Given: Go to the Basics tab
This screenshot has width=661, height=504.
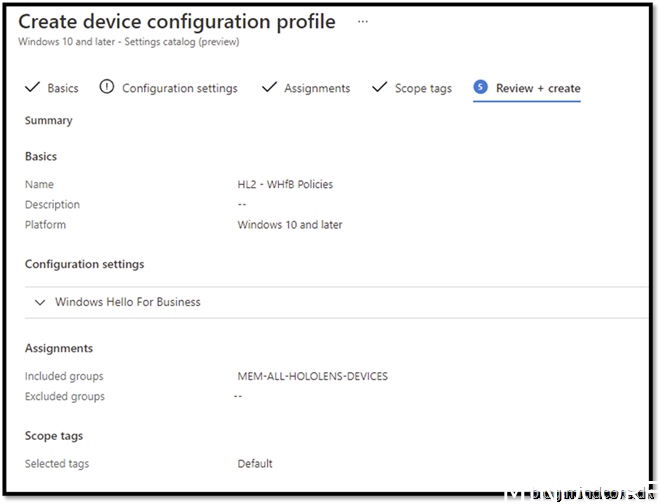Looking at the screenshot, I should [63, 88].
